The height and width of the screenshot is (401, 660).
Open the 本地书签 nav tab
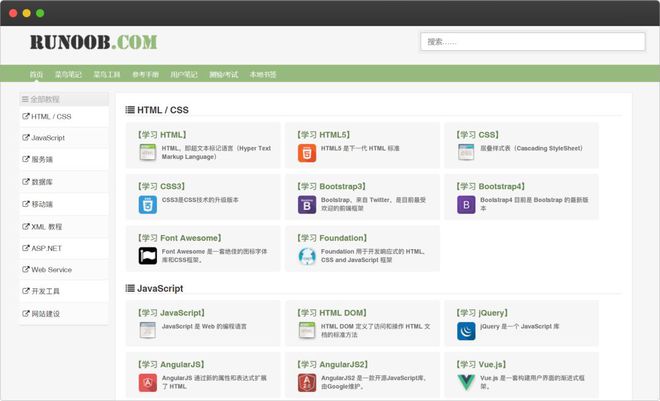point(263,74)
